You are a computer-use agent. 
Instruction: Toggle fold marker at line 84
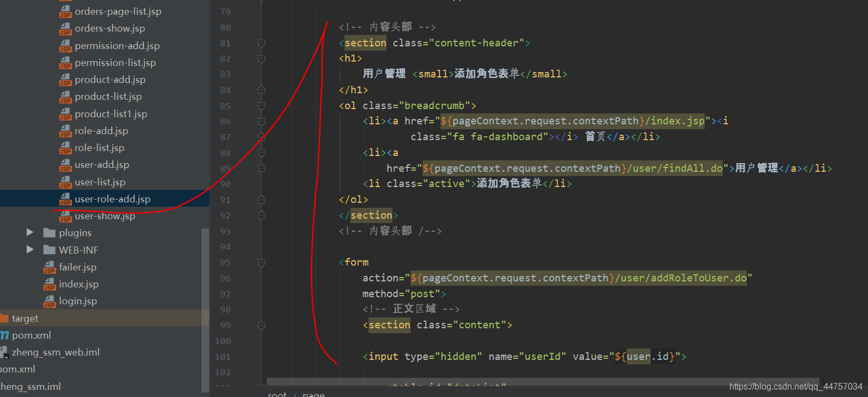(261, 90)
